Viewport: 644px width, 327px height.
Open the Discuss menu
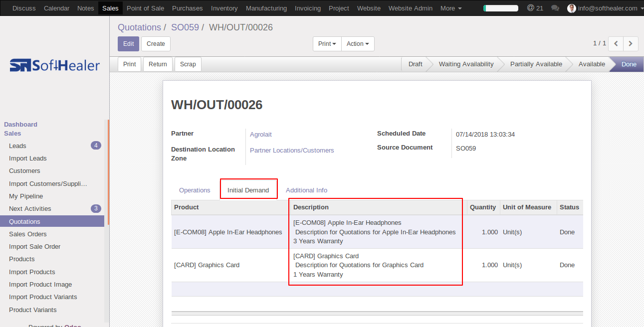point(24,8)
